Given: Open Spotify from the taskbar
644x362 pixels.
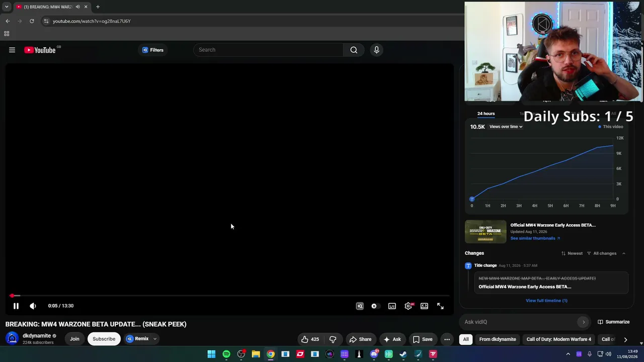Looking at the screenshot, I should (x=226, y=354).
